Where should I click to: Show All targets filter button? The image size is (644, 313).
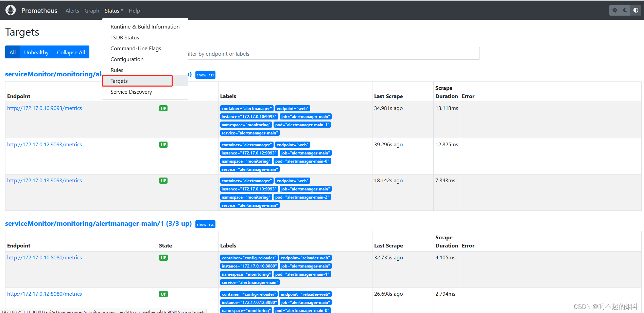[x=13, y=52]
